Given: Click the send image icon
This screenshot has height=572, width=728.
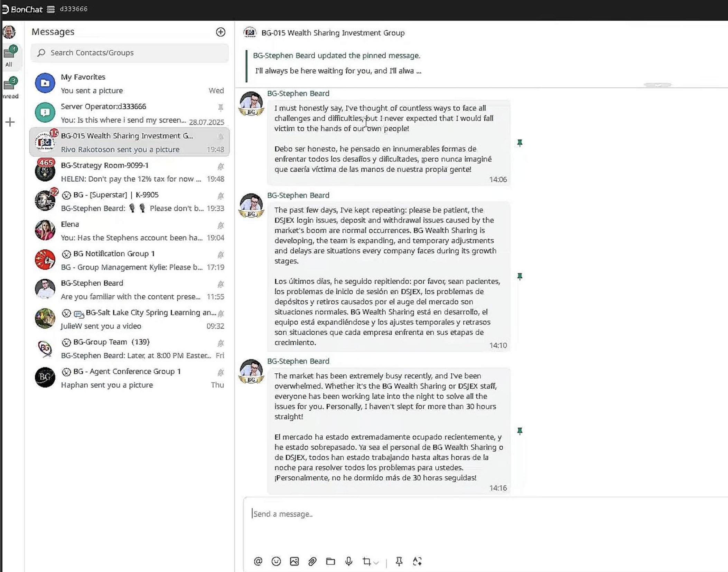Looking at the screenshot, I should 294,561.
